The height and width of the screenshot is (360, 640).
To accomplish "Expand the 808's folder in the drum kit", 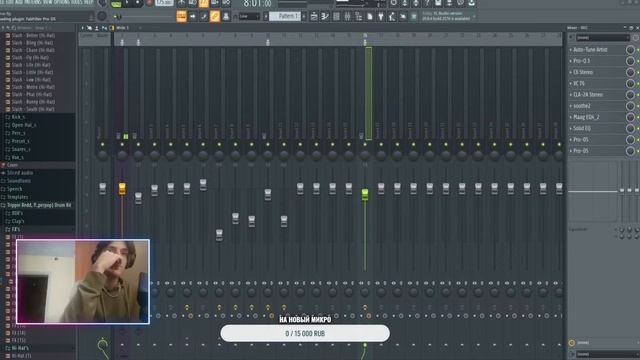I will [x=17, y=213].
